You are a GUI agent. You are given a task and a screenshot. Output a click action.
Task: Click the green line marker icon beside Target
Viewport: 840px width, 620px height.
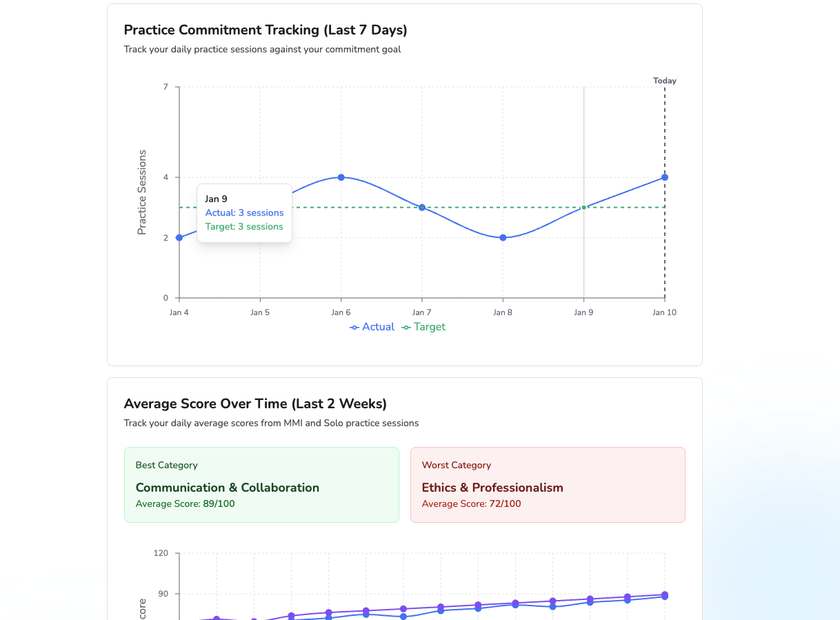[x=406, y=326]
